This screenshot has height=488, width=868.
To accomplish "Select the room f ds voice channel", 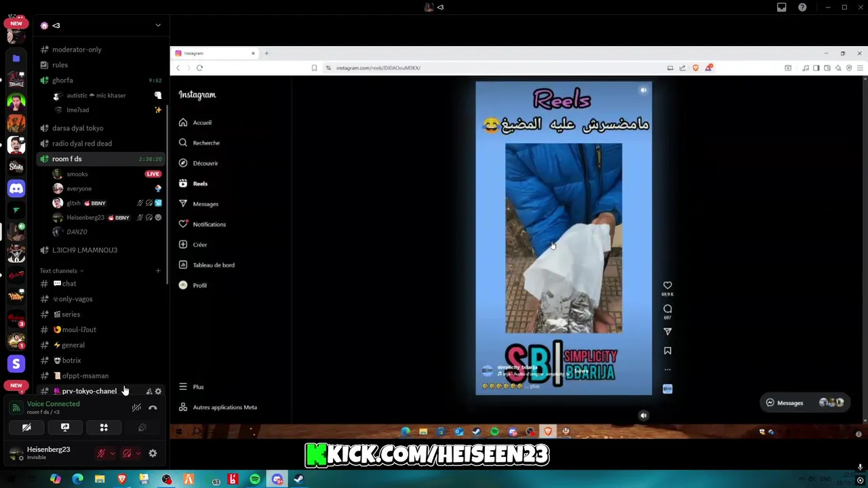I will (x=102, y=159).
